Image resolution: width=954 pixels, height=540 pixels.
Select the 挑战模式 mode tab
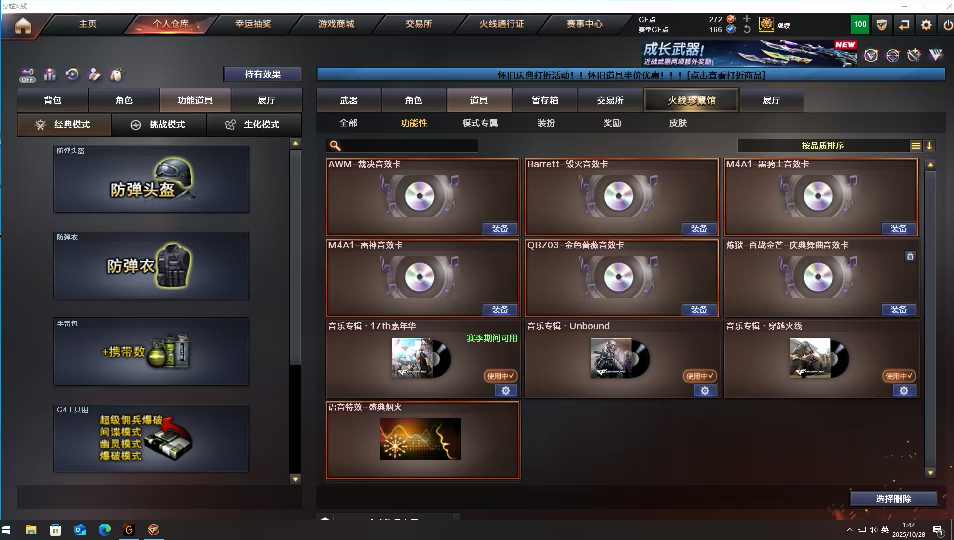point(159,125)
